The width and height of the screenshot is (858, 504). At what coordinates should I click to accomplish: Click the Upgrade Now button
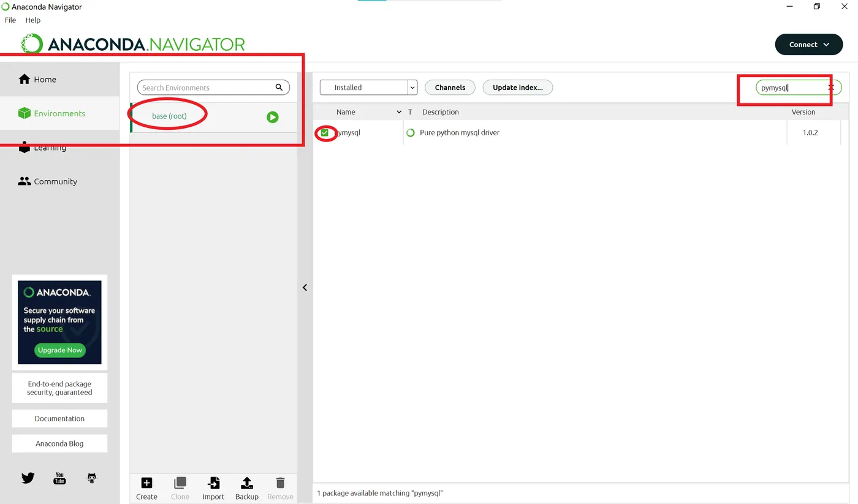coord(59,350)
